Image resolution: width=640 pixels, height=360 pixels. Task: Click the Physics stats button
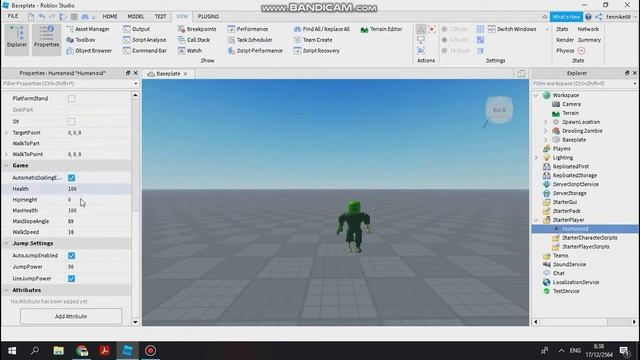pos(565,51)
